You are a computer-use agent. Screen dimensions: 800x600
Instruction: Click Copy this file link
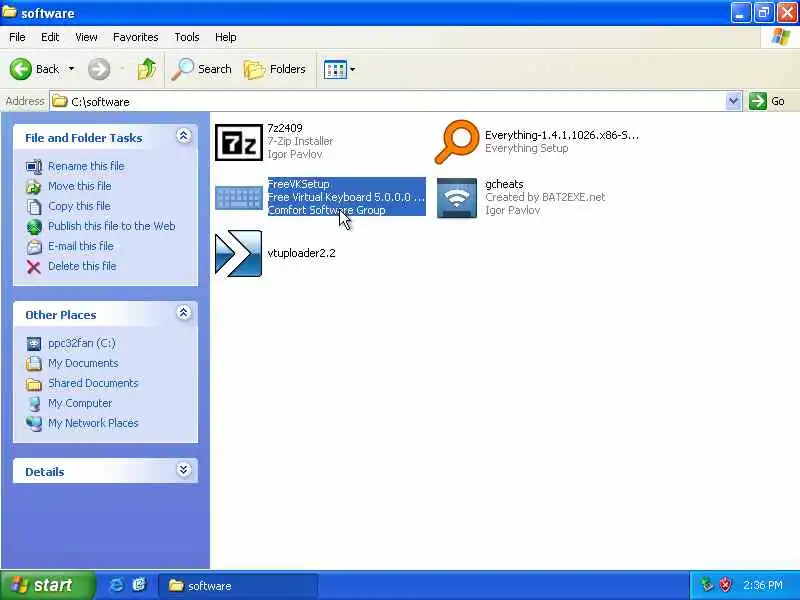pos(79,206)
